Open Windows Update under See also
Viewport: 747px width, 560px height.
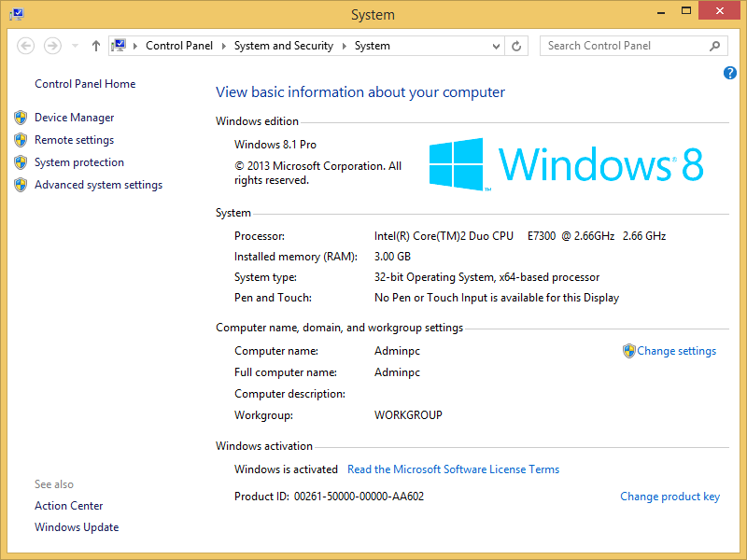[x=77, y=527]
